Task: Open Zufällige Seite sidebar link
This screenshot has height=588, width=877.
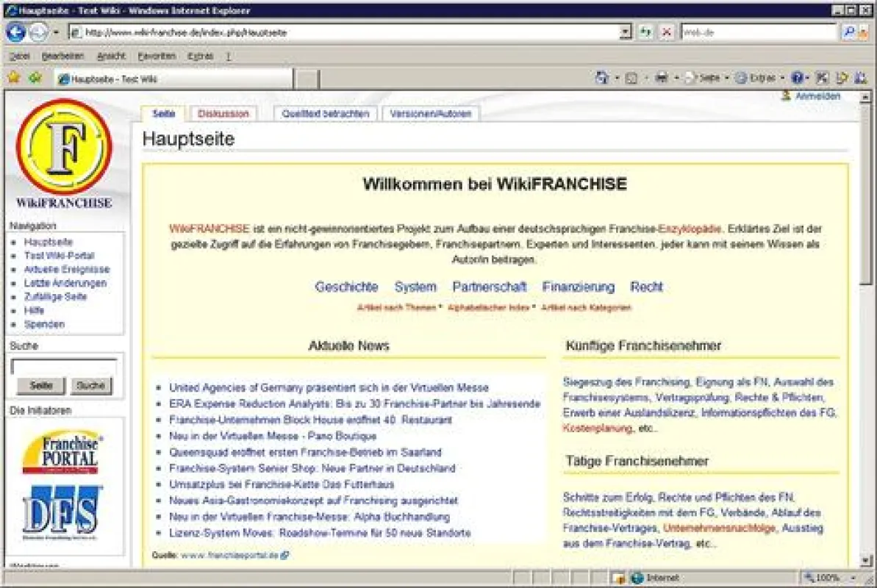Action: [x=55, y=296]
